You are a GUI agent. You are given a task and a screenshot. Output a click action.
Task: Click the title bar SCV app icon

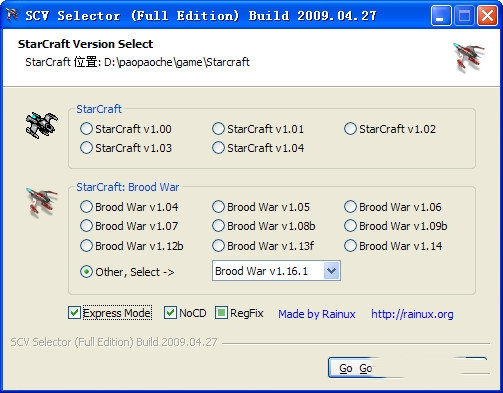pos(12,15)
